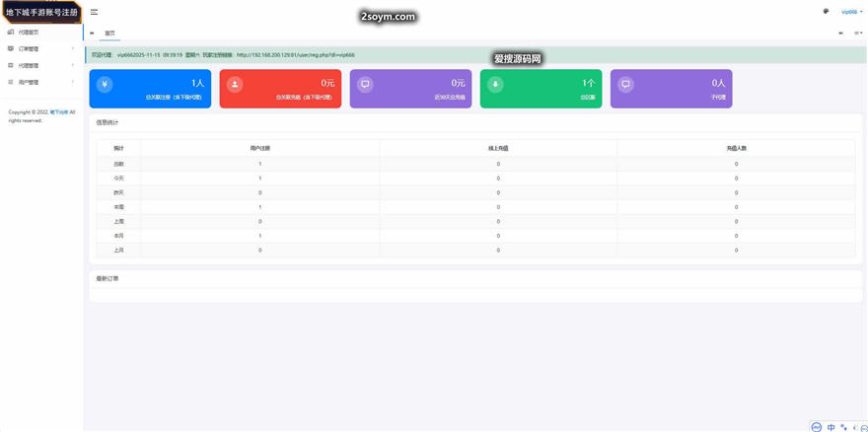Select the 首页 tab
This screenshot has height=432, width=868.
point(109,33)
